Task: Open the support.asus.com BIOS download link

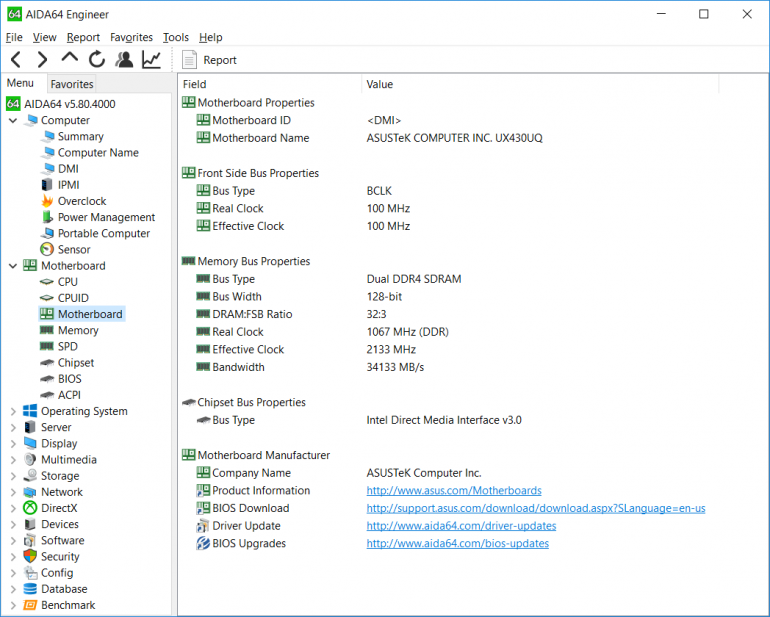Action: (536, 508)
